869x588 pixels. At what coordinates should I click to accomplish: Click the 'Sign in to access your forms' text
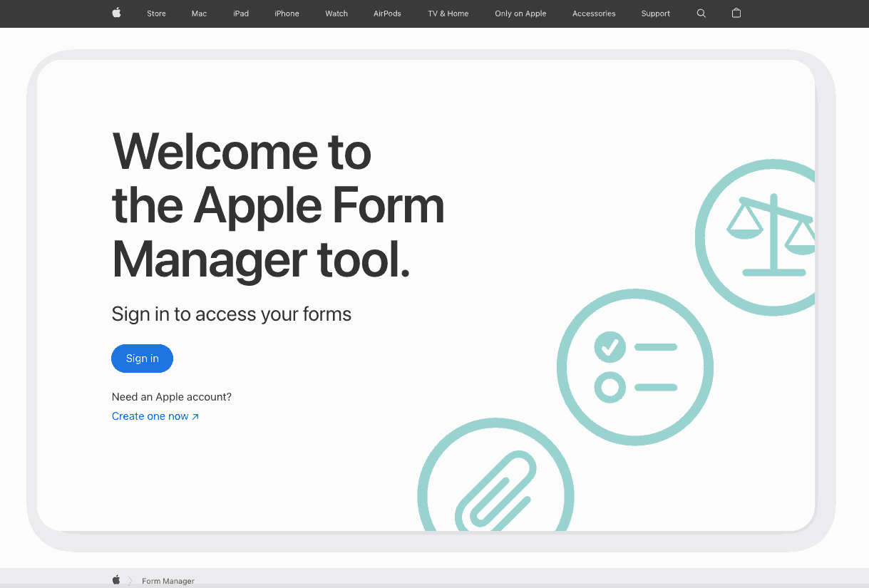[x=232, y=314]
